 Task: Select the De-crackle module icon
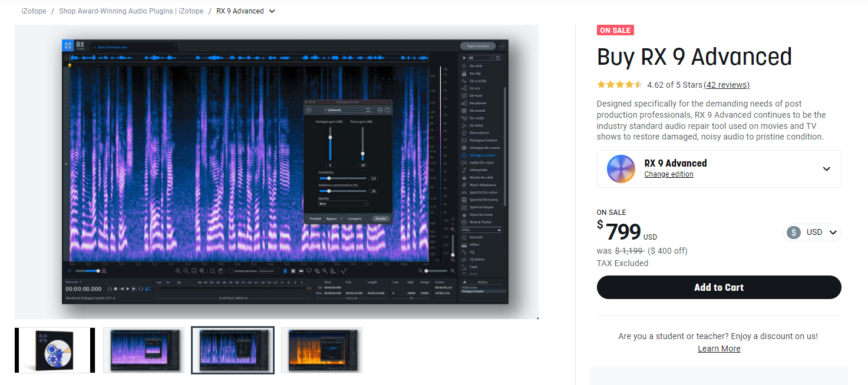464,81
